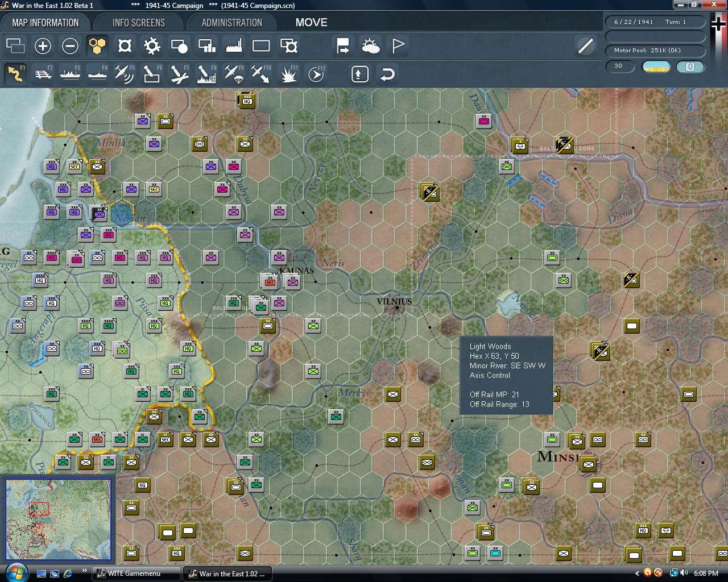Select F4 amphibious transport mode
Viewport: 728px width, 582px height.
pos(97,74)
